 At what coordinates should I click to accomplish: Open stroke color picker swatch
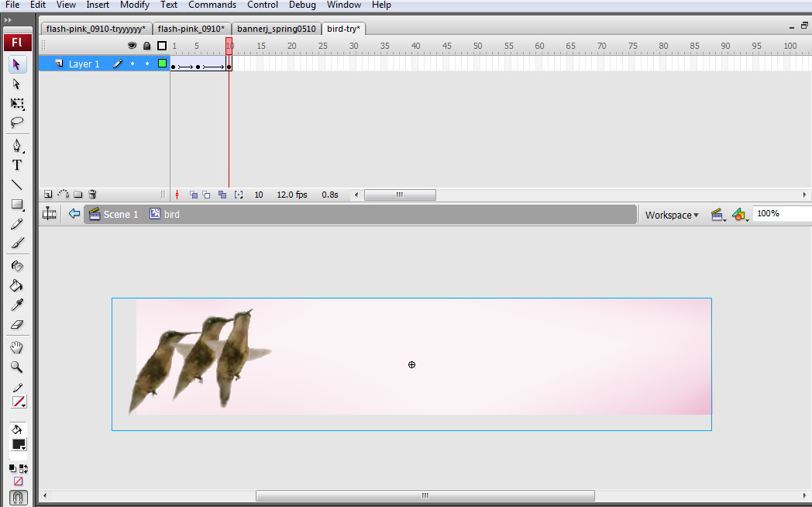[19, 402]
